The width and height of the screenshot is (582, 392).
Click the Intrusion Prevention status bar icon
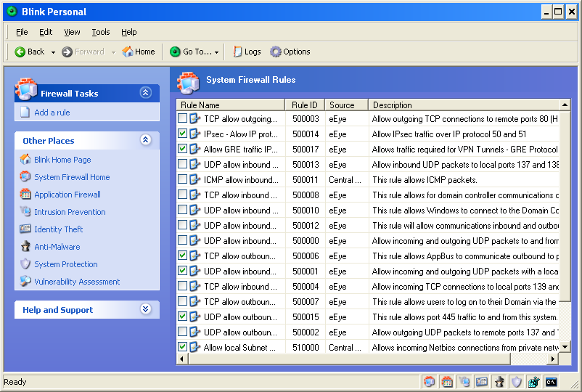coord(464,382)
